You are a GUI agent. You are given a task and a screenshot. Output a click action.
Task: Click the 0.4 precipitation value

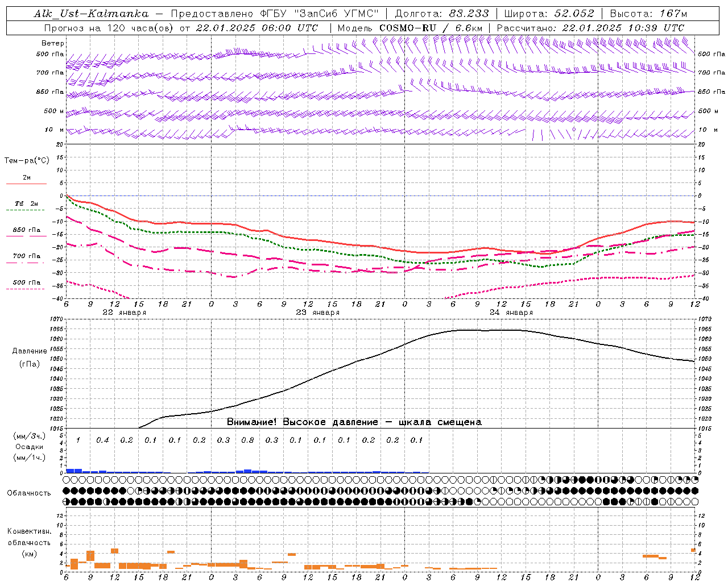[102, 440]
